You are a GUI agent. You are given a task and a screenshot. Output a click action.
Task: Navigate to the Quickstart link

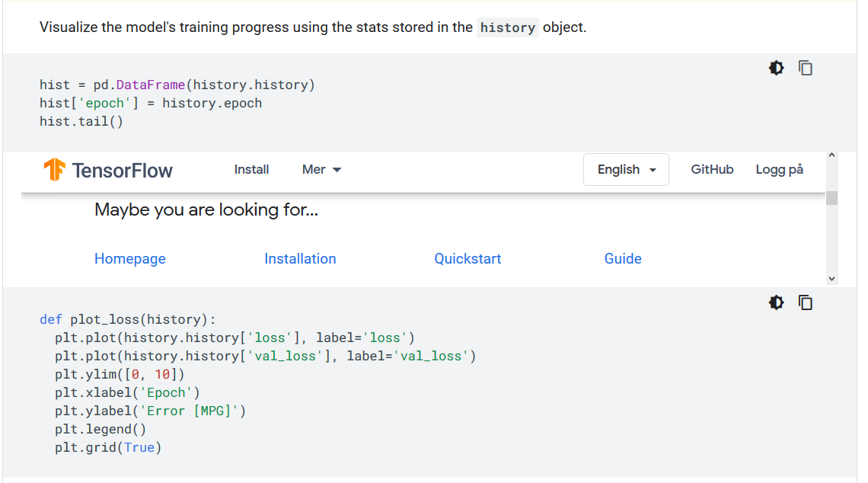click(x=468, y=259)
